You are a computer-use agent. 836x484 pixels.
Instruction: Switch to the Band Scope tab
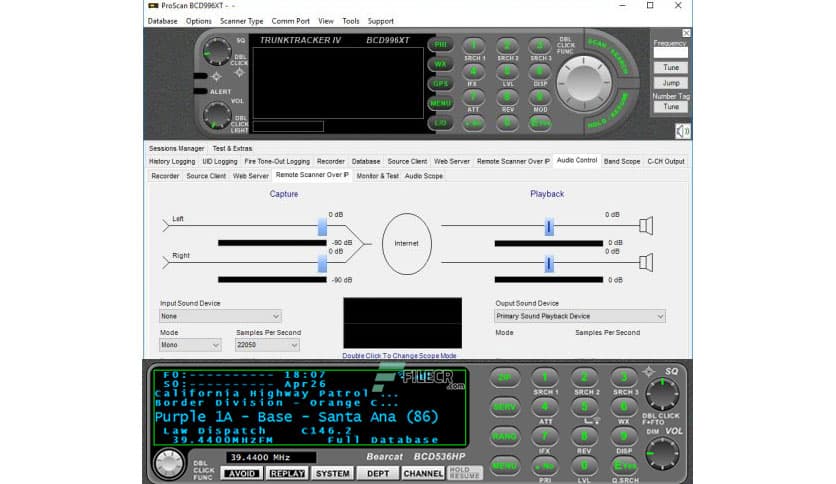(x=622, y=161)
